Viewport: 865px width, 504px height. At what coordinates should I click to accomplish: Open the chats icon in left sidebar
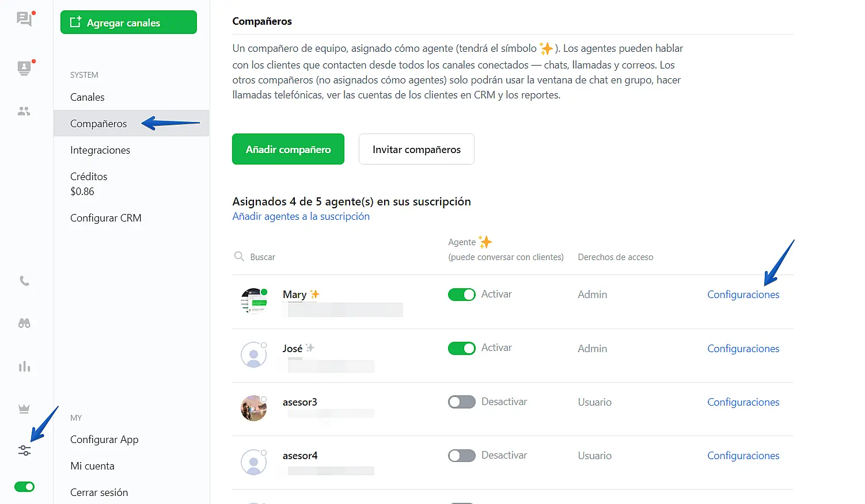pos(24,20)
